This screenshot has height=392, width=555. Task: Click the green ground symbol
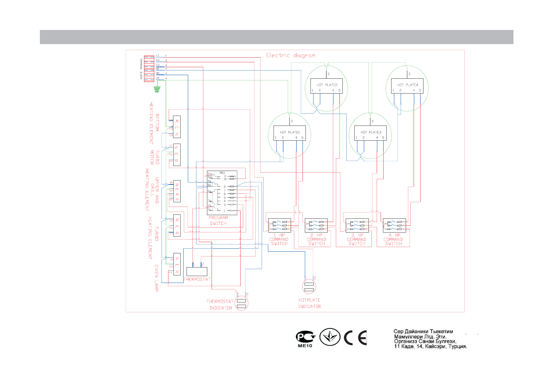[157, 89]
